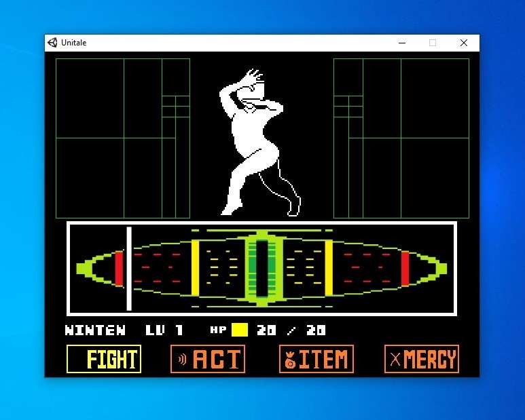Image resolution: width=525 pixels, height=420 pixels.
Task: Click the right yellow bar in target
Action: point(329,268)
